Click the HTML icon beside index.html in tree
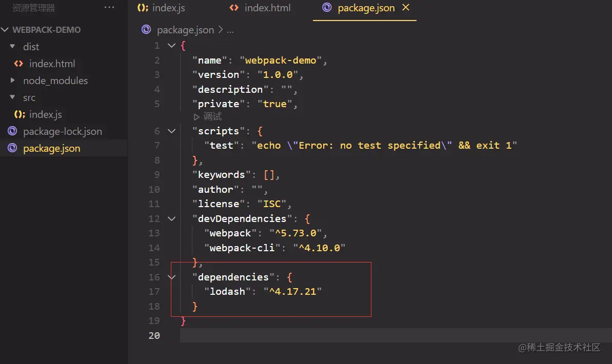Viewport: 612px width, 364px height. 18,64
